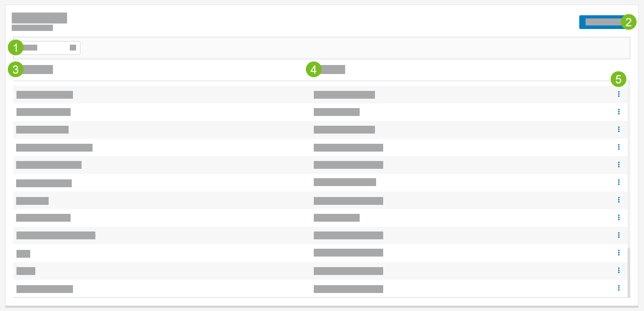Open the last row's actions menu icon
Viewport: 644px width, 311px height.
pyautogui.click(x=619, y=288)
